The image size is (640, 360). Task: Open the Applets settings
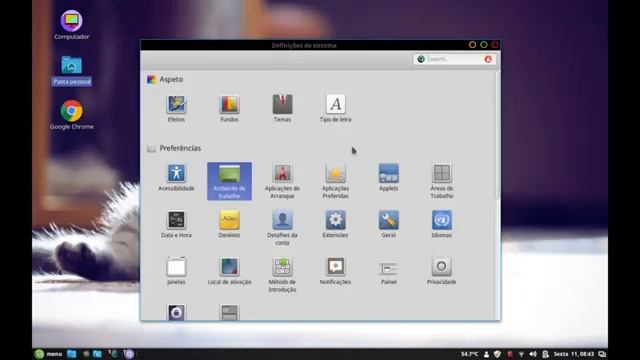point(389,178)
